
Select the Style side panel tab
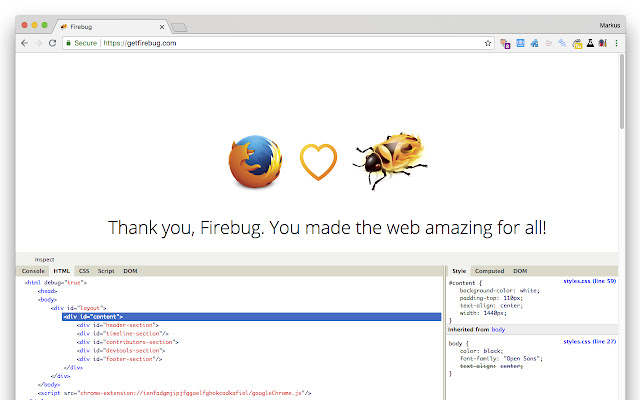coord(459,271)
